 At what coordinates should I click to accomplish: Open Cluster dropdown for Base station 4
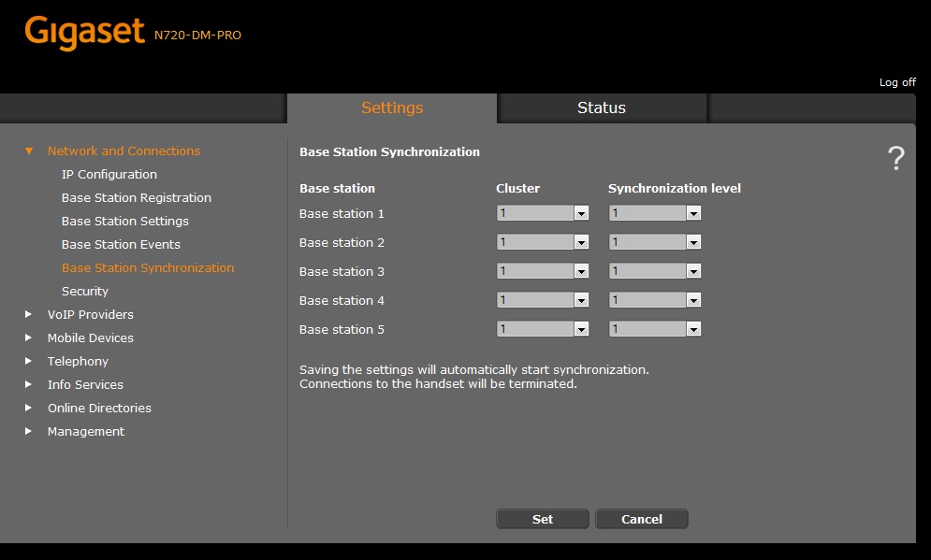tap(542, 300)
